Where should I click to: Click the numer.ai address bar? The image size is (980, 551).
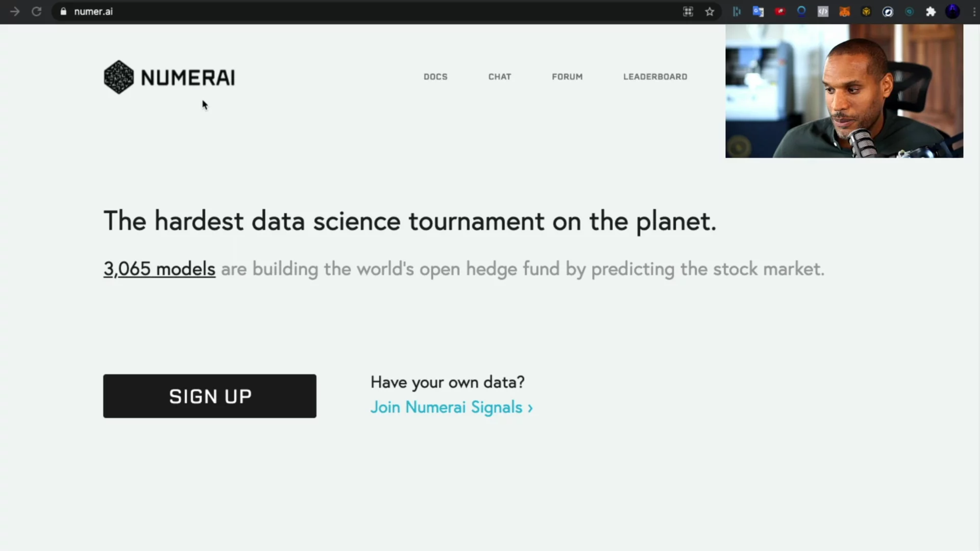pyautogui.click(x=357, y=11)
